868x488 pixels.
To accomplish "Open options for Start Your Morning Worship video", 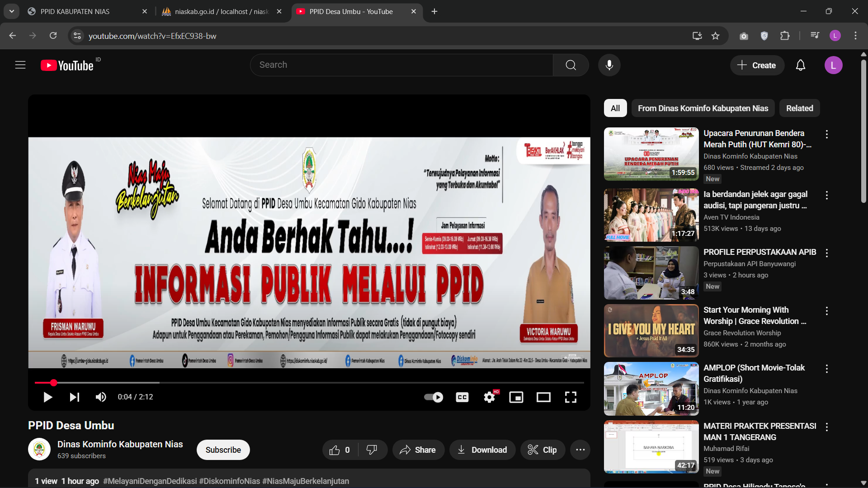I will (826, 311).
